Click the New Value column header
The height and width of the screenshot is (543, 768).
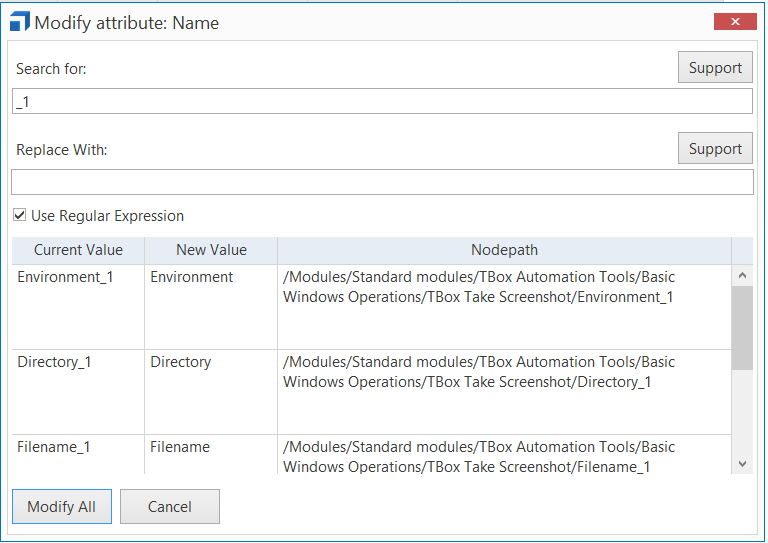tap(211, 250)
